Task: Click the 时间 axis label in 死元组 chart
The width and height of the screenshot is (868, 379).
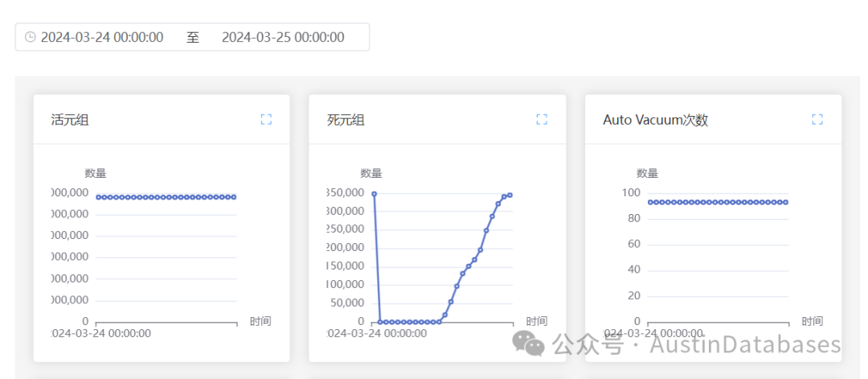Action: tap(536, 321)
